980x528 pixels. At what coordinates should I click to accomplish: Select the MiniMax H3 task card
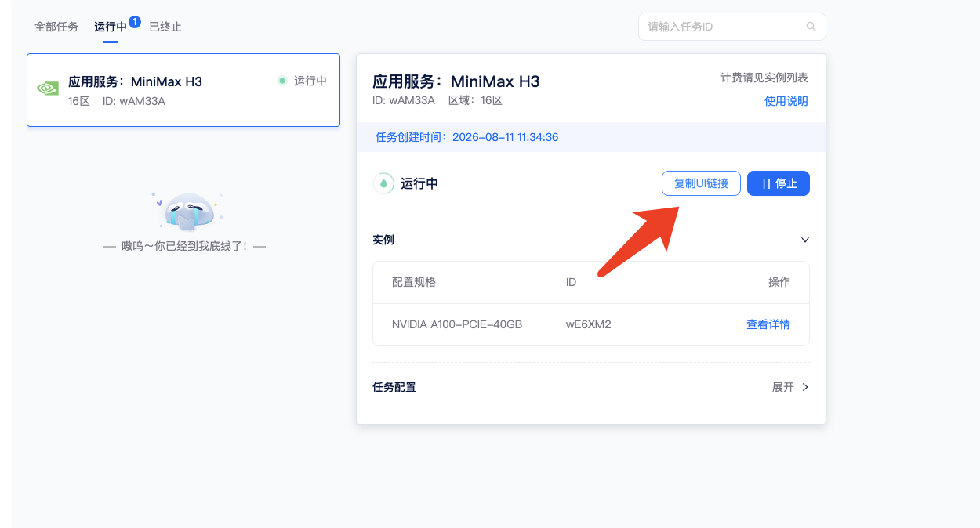tap(183, 90)
